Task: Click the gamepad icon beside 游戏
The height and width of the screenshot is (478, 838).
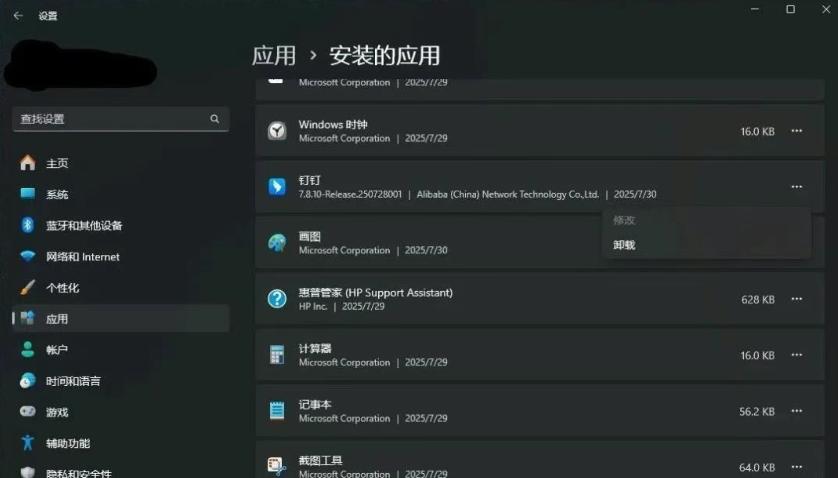Action: 28,411
